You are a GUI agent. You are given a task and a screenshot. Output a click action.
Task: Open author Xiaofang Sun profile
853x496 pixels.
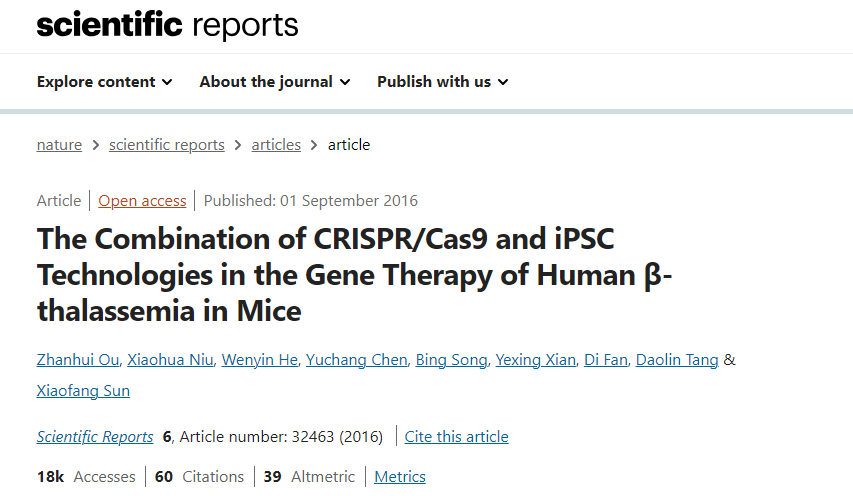tap(83, 390)
